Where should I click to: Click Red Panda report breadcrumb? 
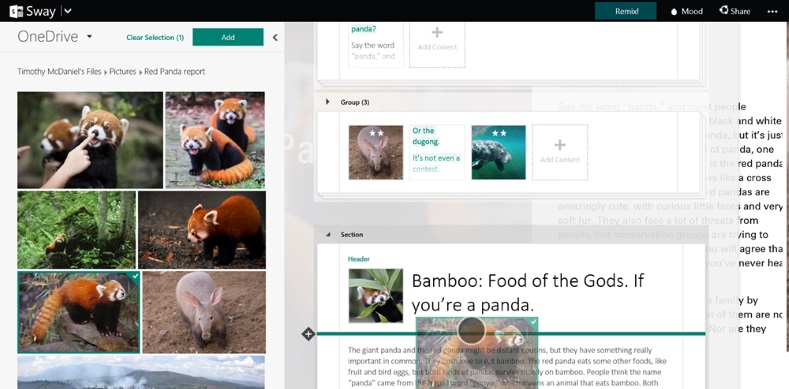[175, 71]
